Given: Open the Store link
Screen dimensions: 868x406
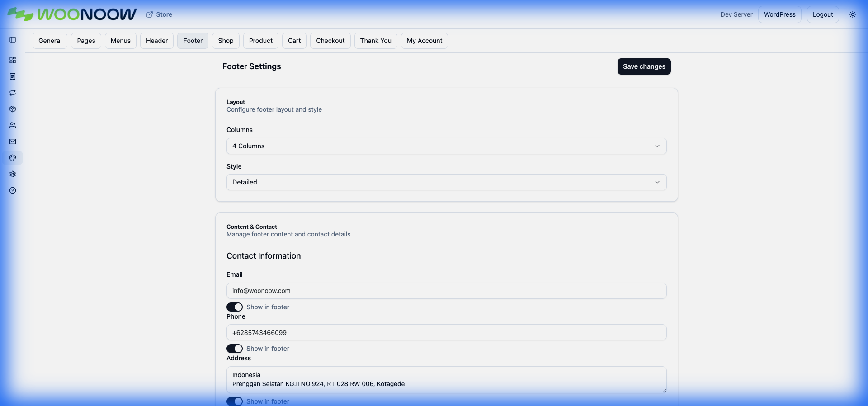Looking at the screenshot, I should (x=160, y=14).
